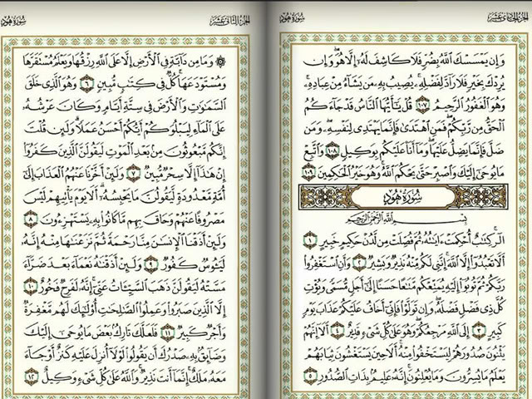Tap the ayah 107 end marker

pos(422,106)
